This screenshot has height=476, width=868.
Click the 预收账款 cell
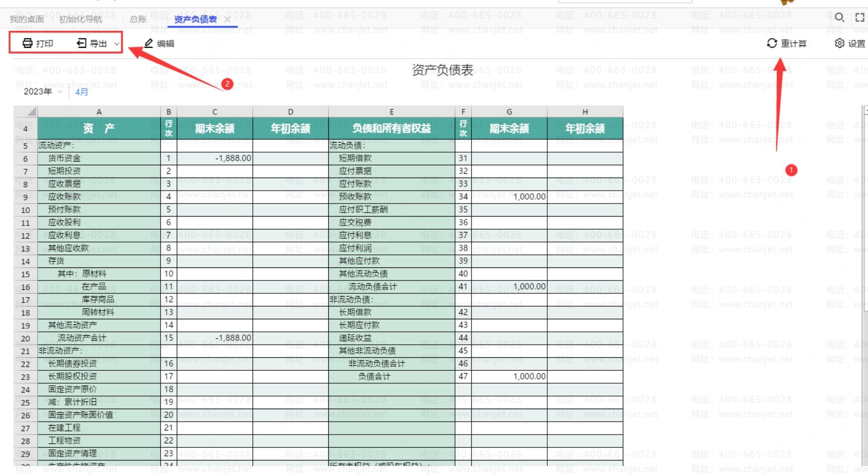click(392, 197)
